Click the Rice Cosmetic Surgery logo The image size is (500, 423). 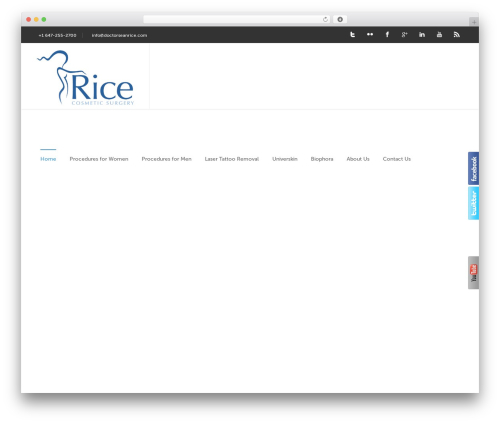pyautogui.click(x=85, y=78)
